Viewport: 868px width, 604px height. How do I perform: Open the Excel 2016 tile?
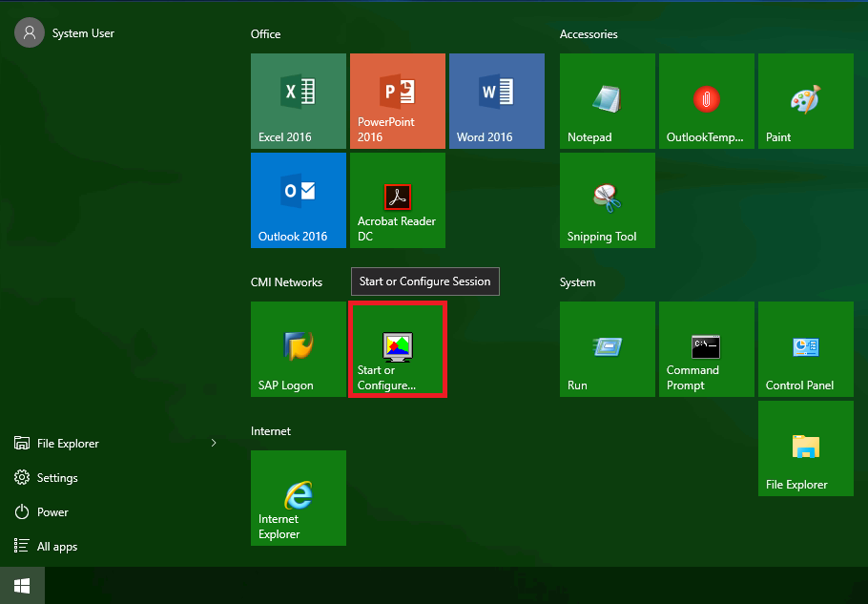click(299, 101)
